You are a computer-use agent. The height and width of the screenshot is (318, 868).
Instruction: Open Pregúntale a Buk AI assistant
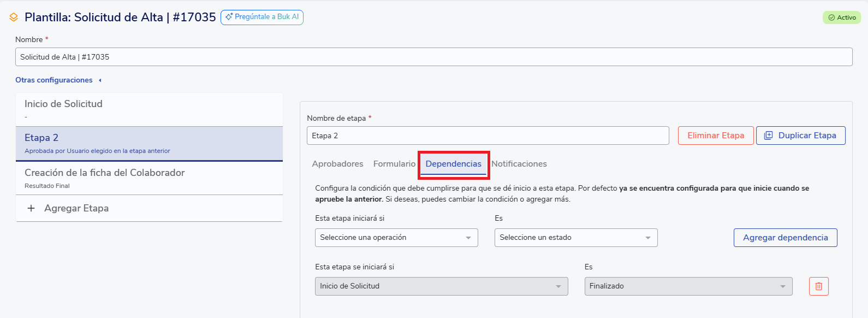[x=261, y=17]
